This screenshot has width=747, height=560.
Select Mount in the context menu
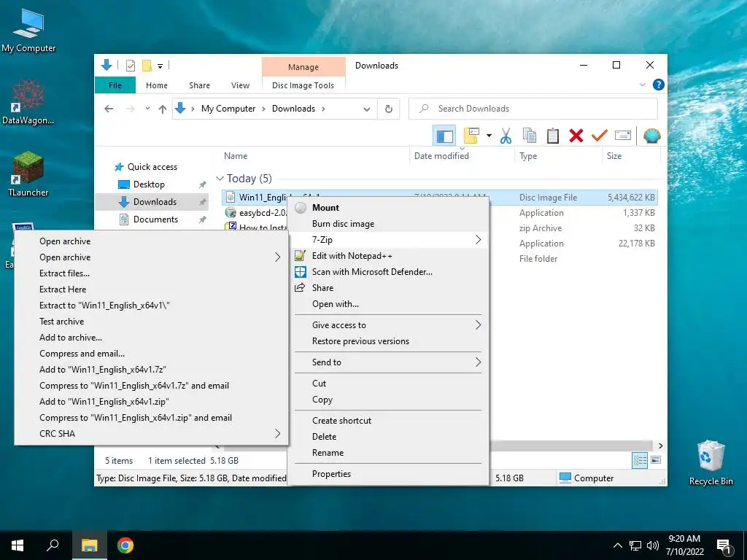click(388, 208)
